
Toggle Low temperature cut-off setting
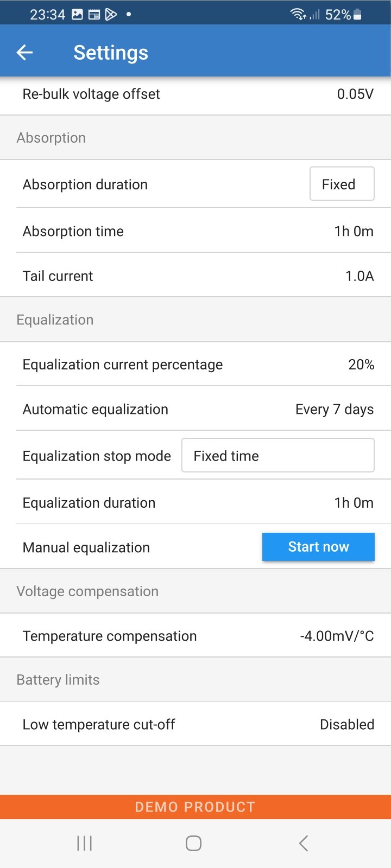tap(346, 724)
